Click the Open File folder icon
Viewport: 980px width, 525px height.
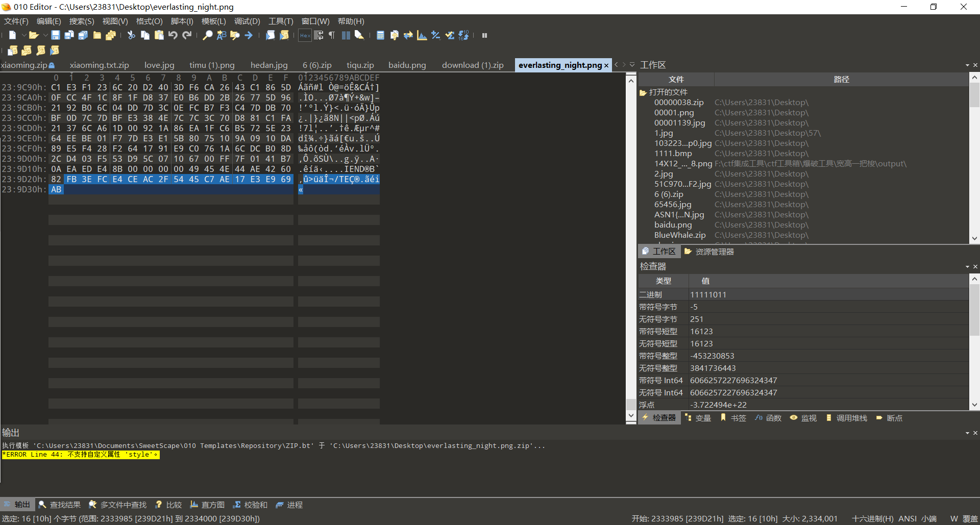tap(34, 35)
